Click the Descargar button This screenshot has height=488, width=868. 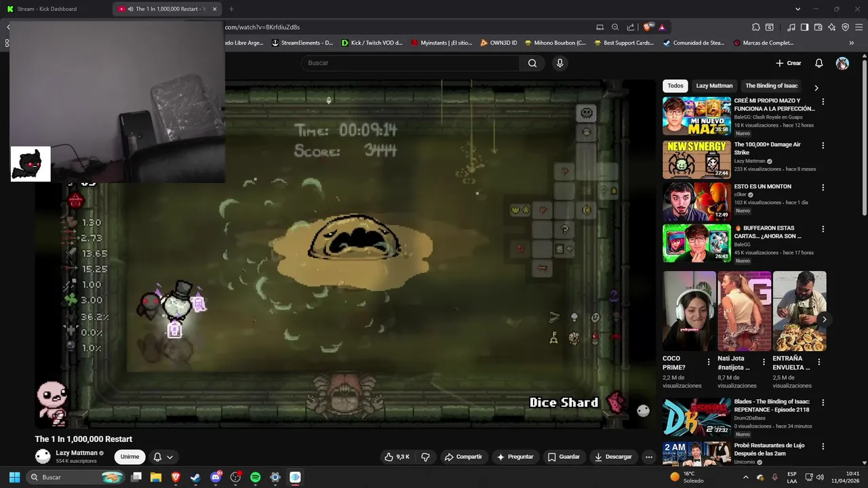coord(613,457)
